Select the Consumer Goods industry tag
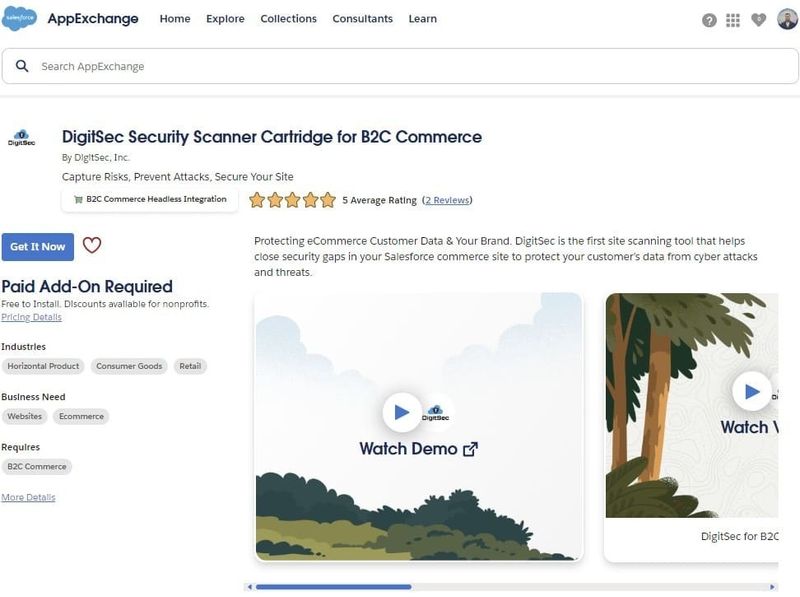This screenshot has width=800, height=597. pos(129,366)
